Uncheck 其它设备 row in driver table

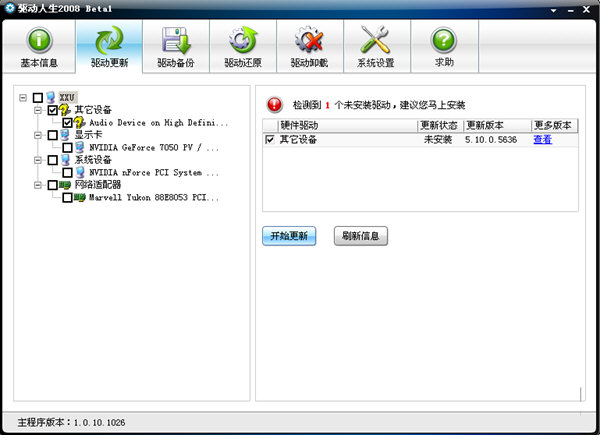pyautogui.click(x=269, y=140)
